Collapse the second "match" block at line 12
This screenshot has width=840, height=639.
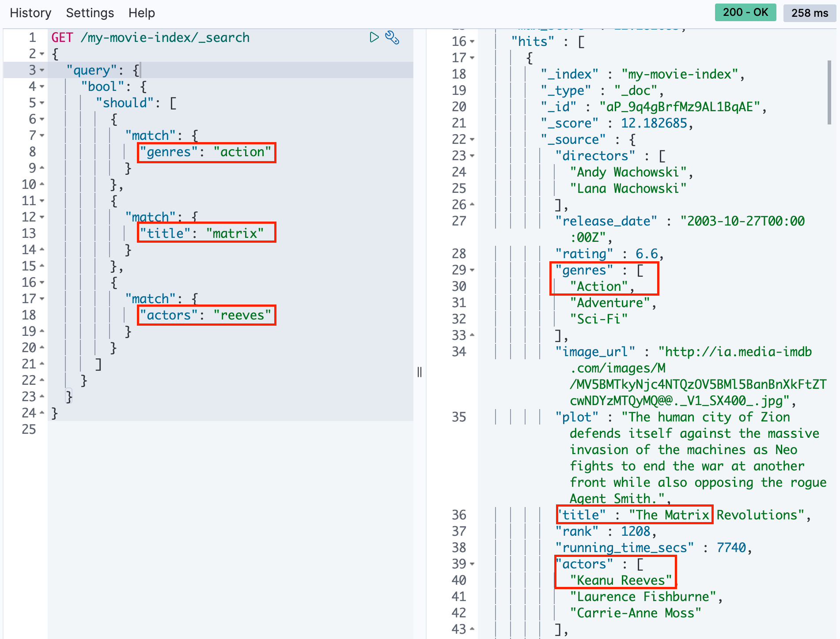point(42,217)
